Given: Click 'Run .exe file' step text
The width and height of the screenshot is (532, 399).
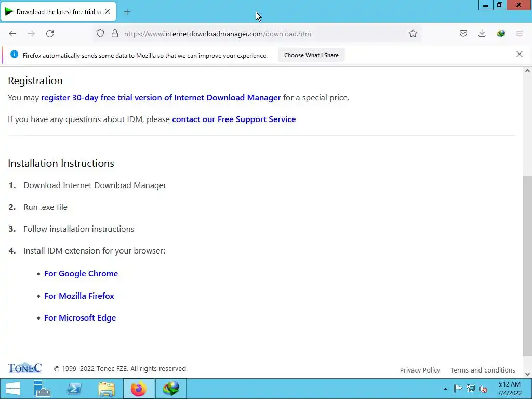Looking at the screenshot, I should 46,207.
